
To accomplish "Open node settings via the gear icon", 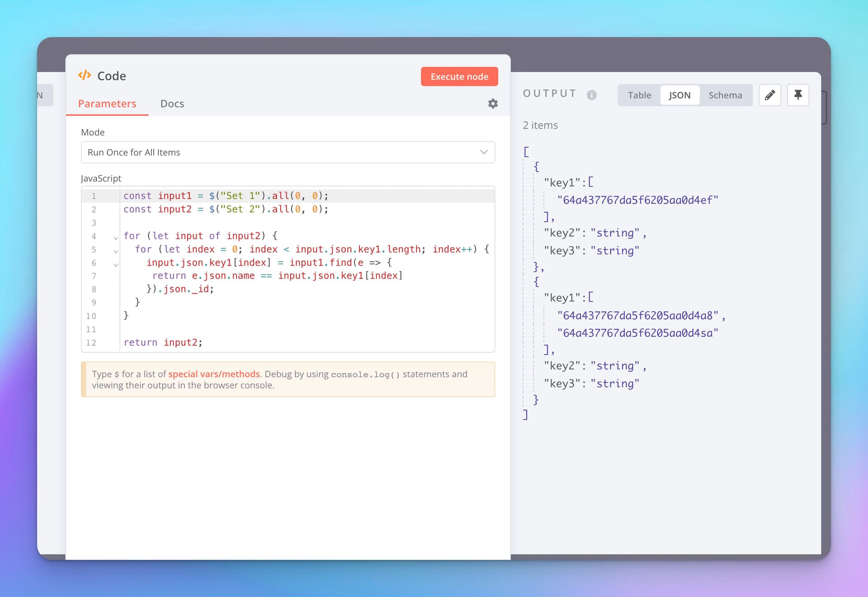I will [493, 103].
